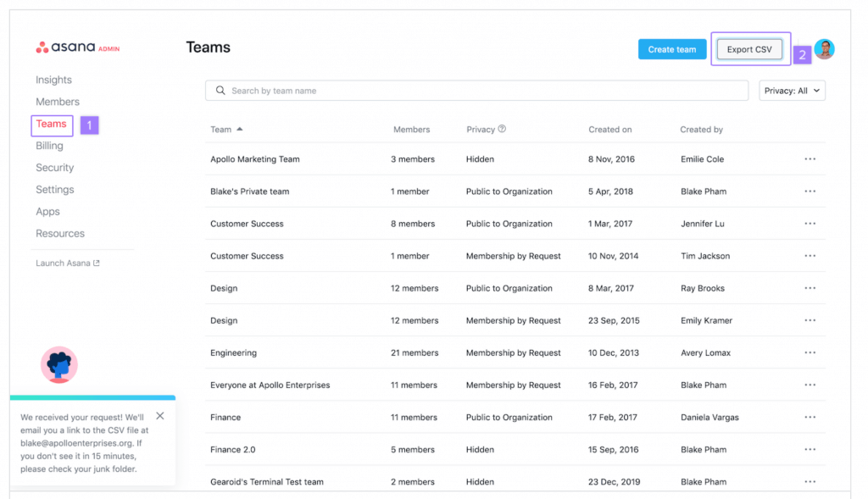868x499 pixels.
Task: Sort by the Privacy column header
Action: click(x=481, y=130)
